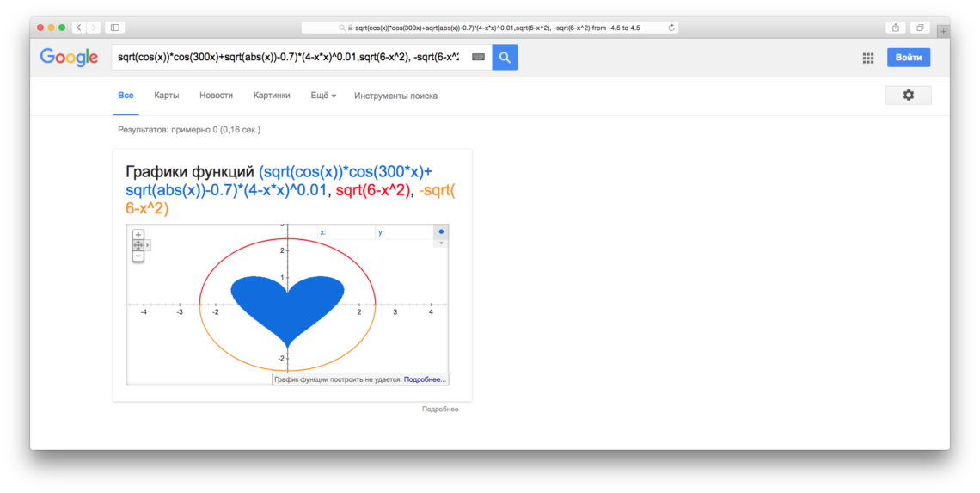Open the Google apps grid

pos(868,58)
